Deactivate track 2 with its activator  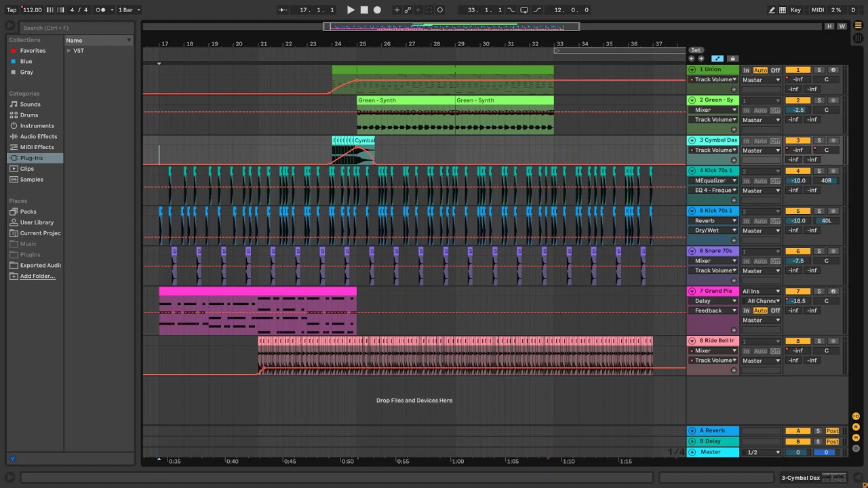[x=797, y=100]
